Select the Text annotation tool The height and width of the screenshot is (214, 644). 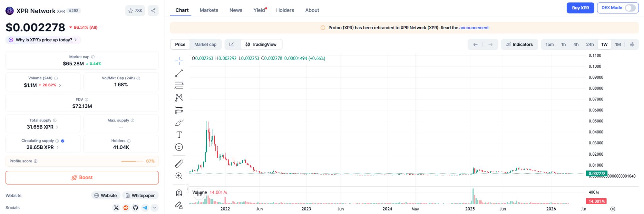pyautogui.click(x=179, y=135)
